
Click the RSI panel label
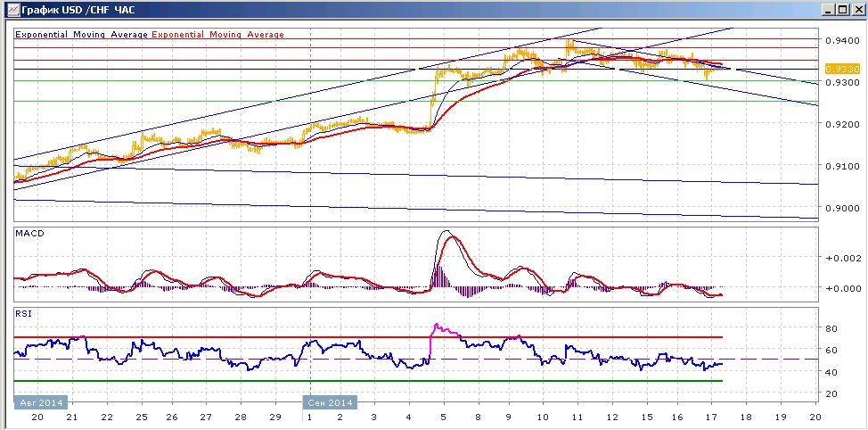[x=23, y=313]
